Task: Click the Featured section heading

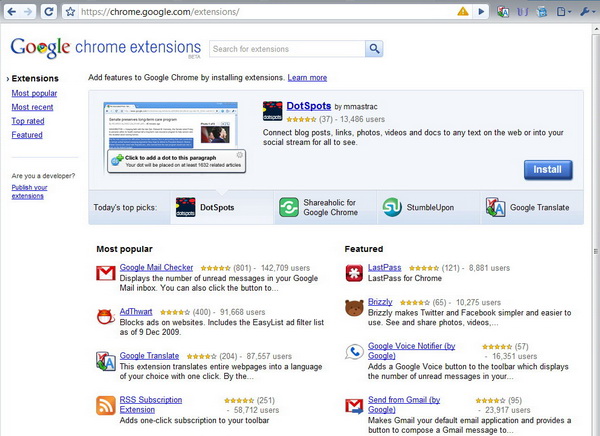Action: (x=364, y=249)
